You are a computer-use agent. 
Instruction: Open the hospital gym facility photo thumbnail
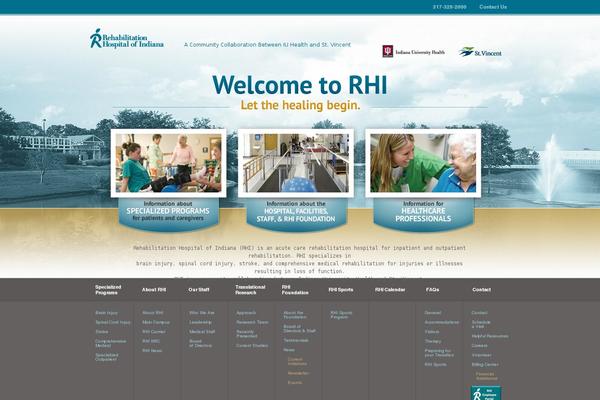coord(296,163)
